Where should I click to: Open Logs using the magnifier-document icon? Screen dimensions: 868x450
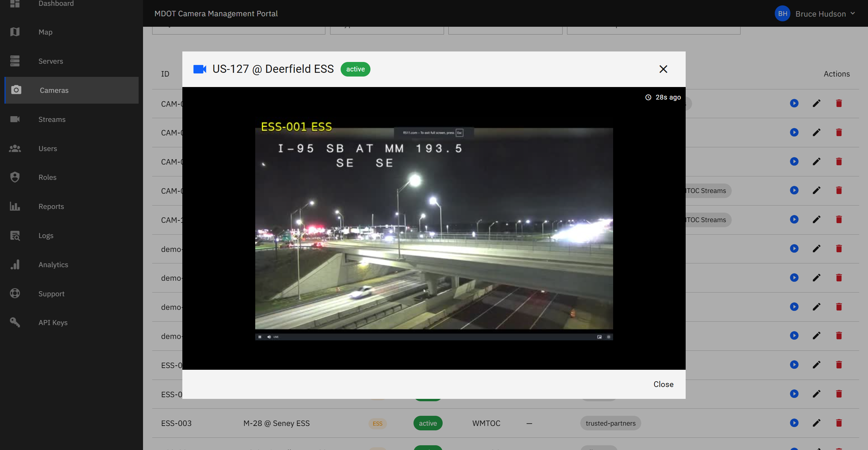[15, 235]
